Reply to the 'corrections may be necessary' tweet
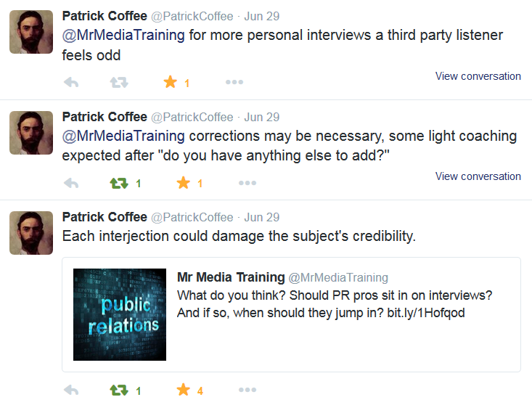This screenshot has width=532, height=405. (x=71, y=183)
